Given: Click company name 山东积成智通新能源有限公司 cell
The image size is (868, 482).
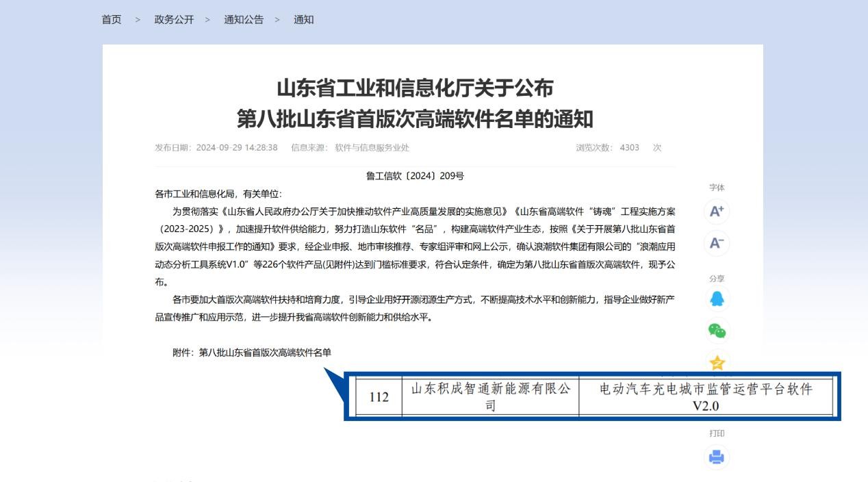Looking at the screenshot, I should [490, 397].
